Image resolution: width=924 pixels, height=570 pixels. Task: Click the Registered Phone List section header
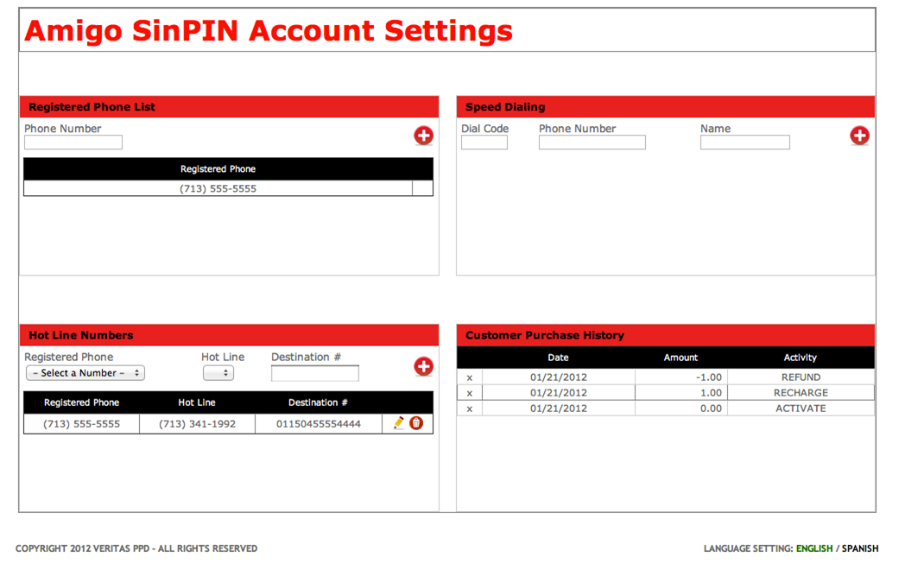(x=229, y=107)
